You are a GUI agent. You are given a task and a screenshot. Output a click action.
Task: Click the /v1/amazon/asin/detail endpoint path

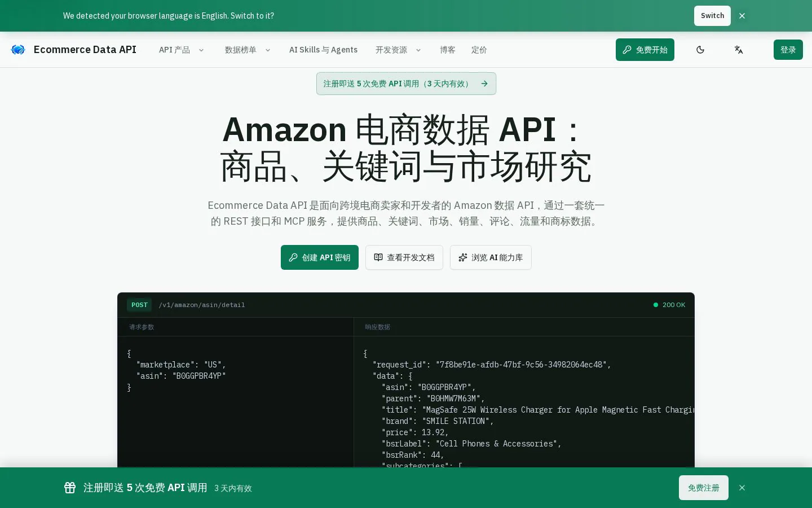tap(202, 305)
